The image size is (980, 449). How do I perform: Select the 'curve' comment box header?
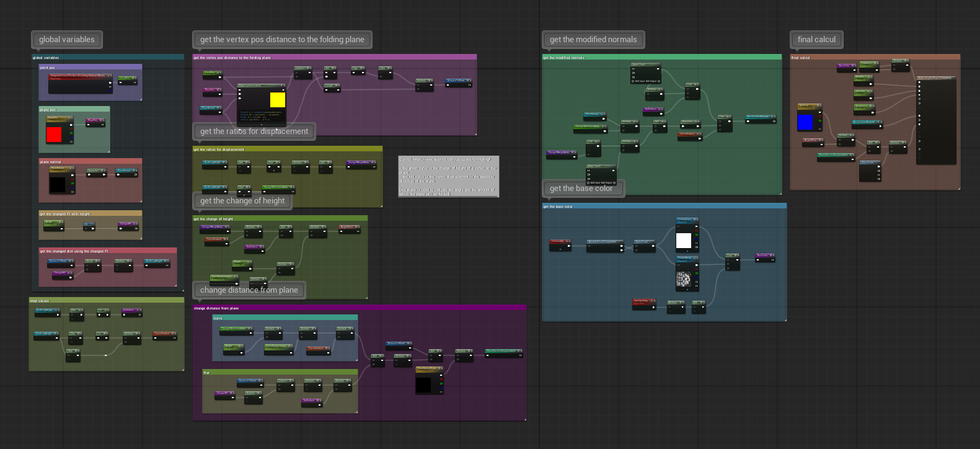coord(285,318)
